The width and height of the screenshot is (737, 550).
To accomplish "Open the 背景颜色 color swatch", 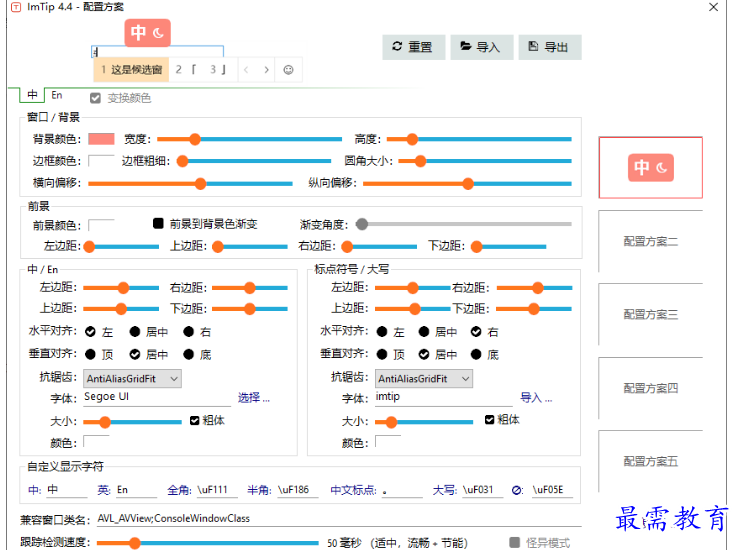I will coord(101,139).
